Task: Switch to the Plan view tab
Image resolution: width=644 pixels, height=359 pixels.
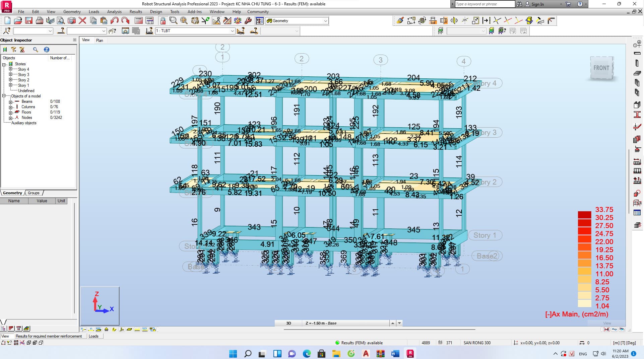Action: (x=100, y=40)
